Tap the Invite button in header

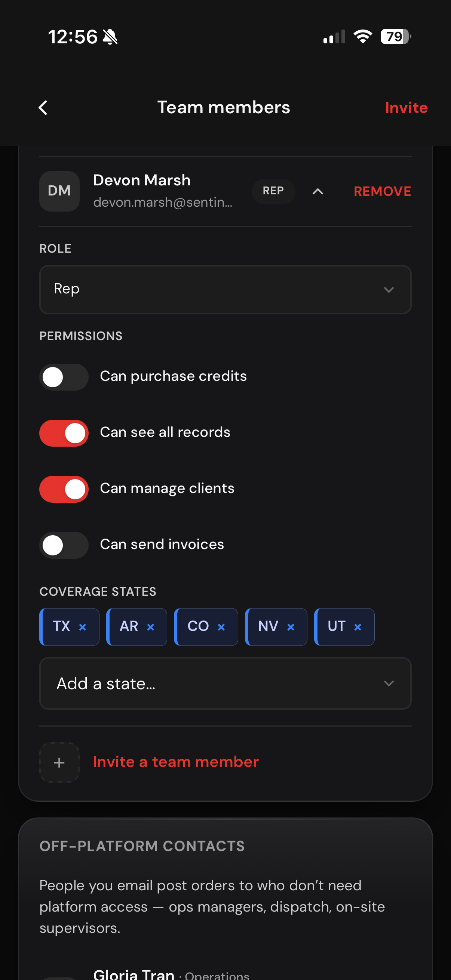point(406,108)
